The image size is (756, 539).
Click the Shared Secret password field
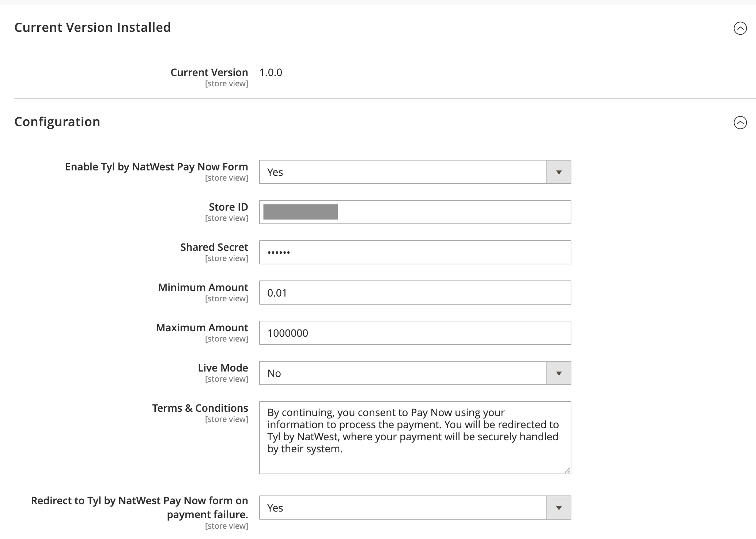pyautogui.click(x=415, y=252)
